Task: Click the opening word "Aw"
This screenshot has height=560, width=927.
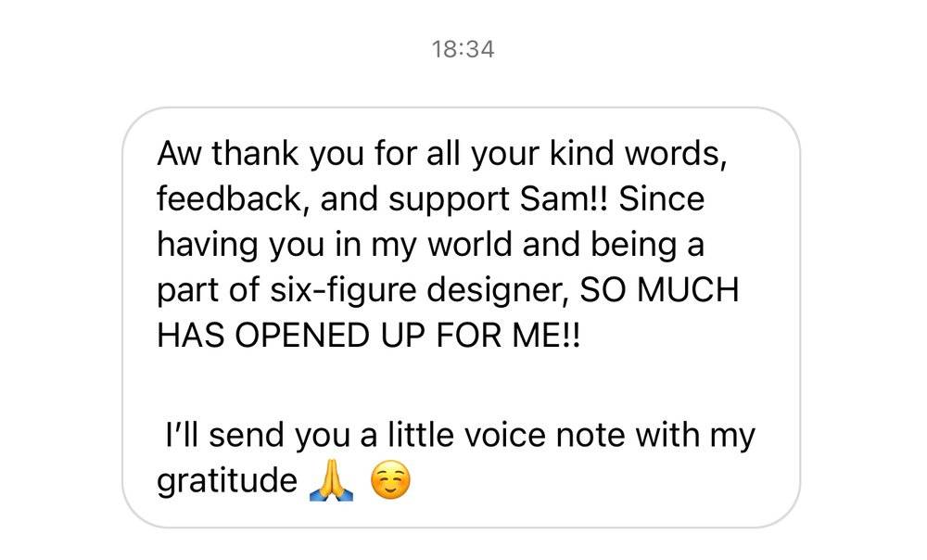Action: [180, 153]
